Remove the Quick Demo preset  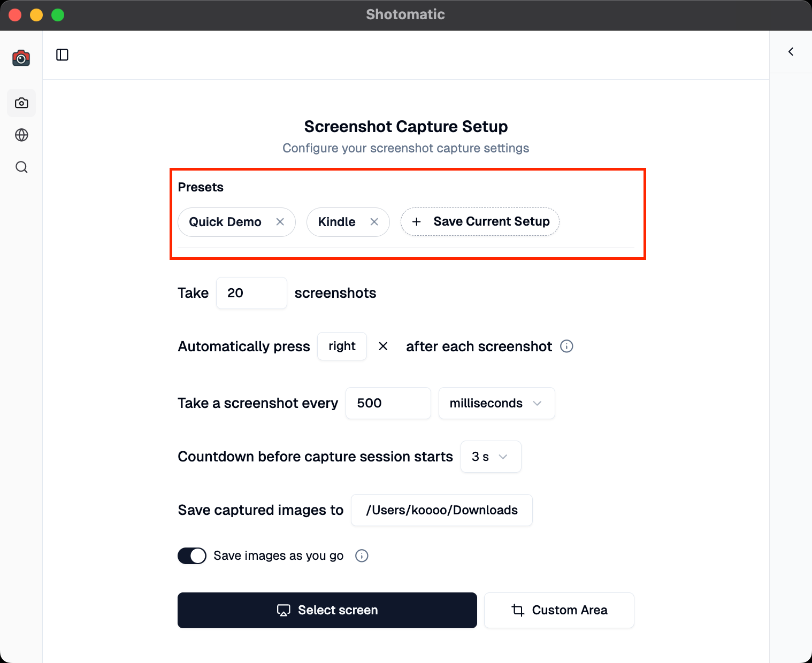280,222
